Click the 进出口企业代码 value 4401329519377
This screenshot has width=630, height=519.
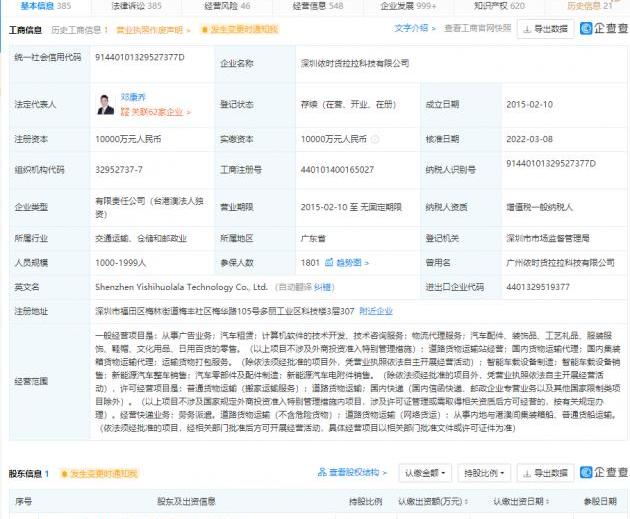click(538, 287)
